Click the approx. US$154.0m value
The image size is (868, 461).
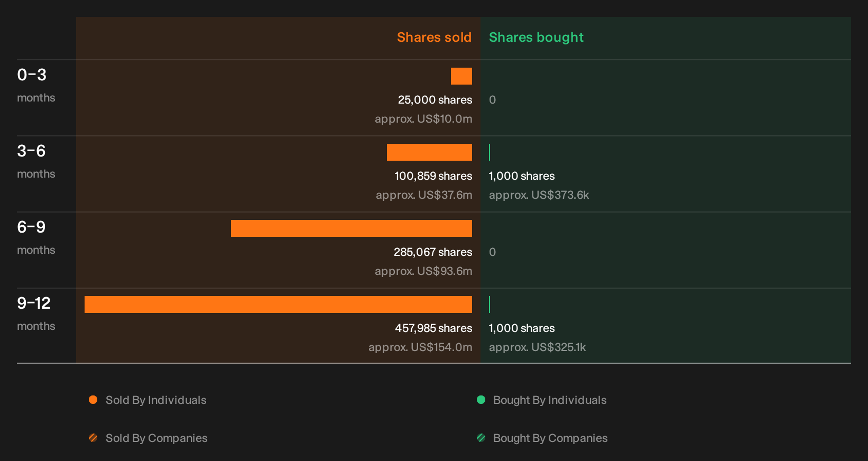[x=420, y=347]
